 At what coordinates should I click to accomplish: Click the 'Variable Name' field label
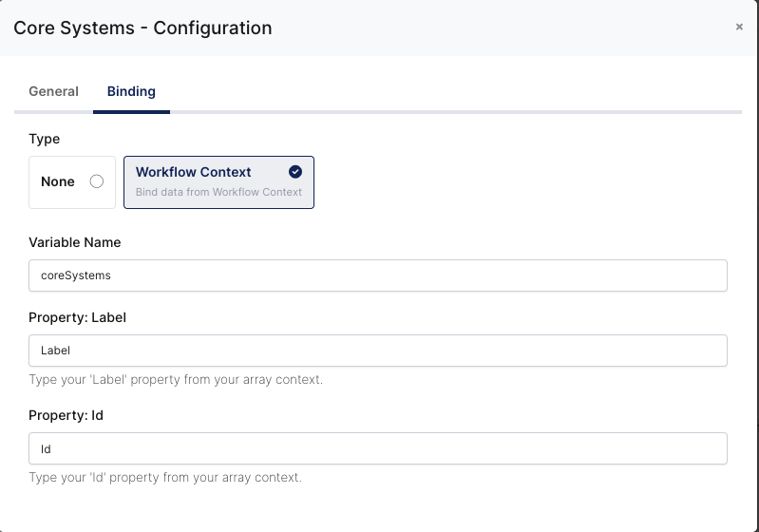[x=75, y=242]
